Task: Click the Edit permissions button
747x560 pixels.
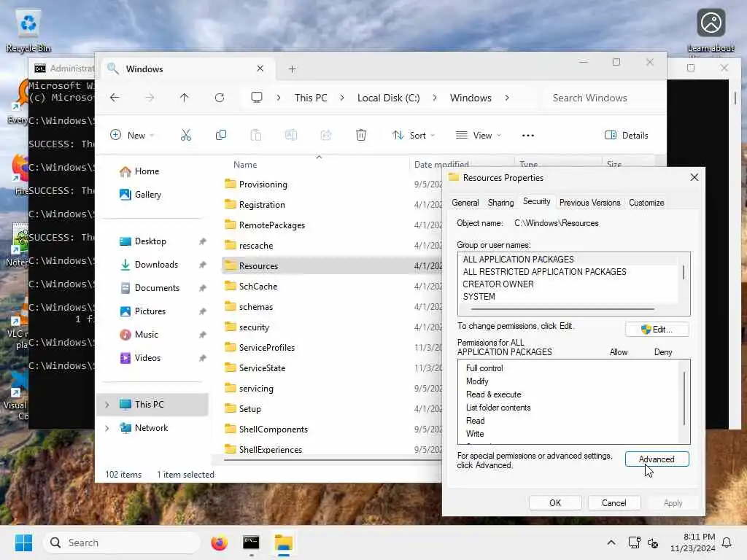Action: click(x=657, y=330)
